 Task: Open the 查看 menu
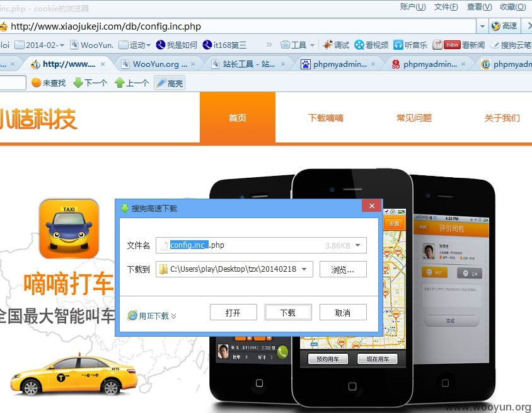[x=479, y=7]
